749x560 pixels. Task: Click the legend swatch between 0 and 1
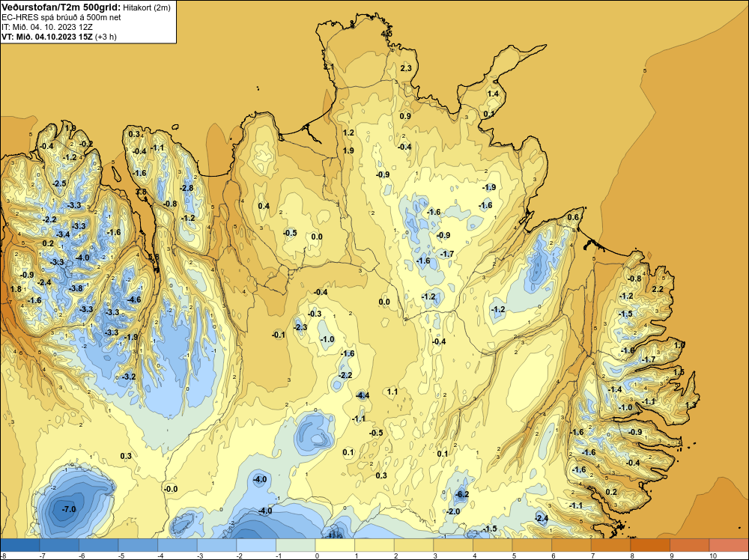(x=335, y=545)
